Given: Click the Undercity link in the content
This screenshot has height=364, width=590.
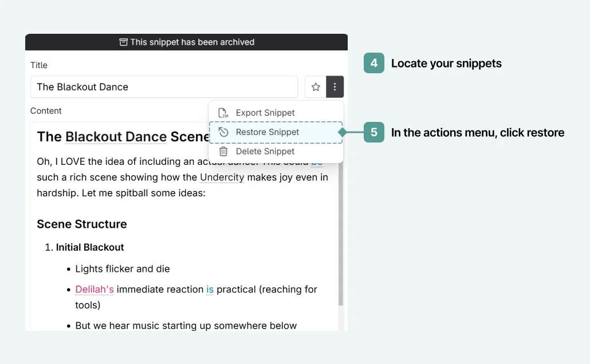Looking at the screenshot, I should pyautogui.click(x=222, y=177).
